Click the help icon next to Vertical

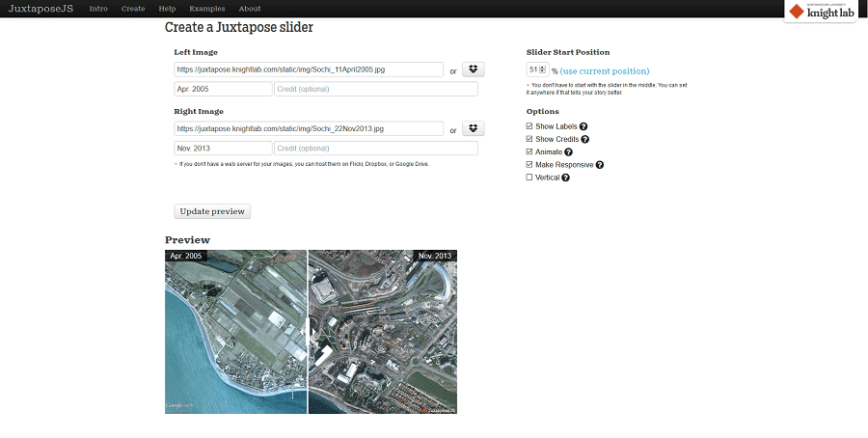pyautogui.click(x=565, y=178)
